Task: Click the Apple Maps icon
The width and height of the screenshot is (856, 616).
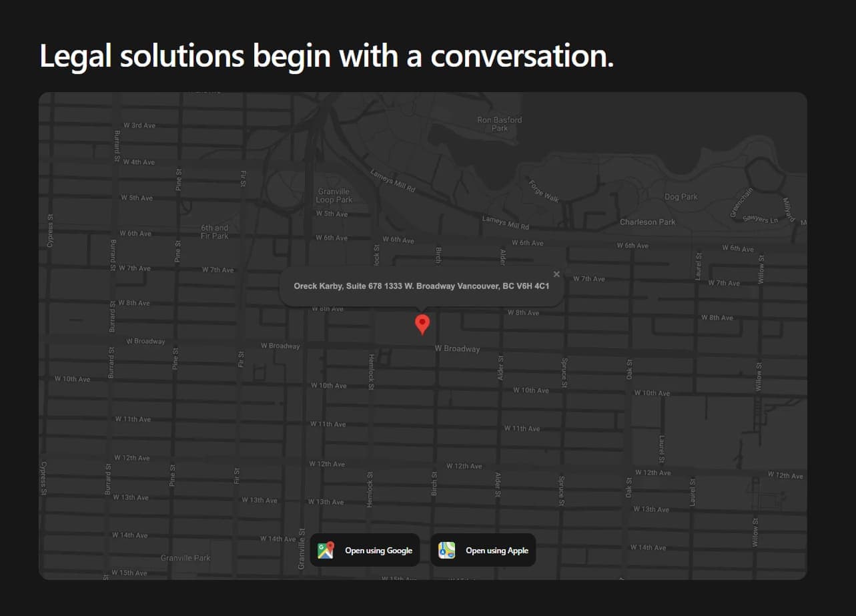Action: pos(446,551)
